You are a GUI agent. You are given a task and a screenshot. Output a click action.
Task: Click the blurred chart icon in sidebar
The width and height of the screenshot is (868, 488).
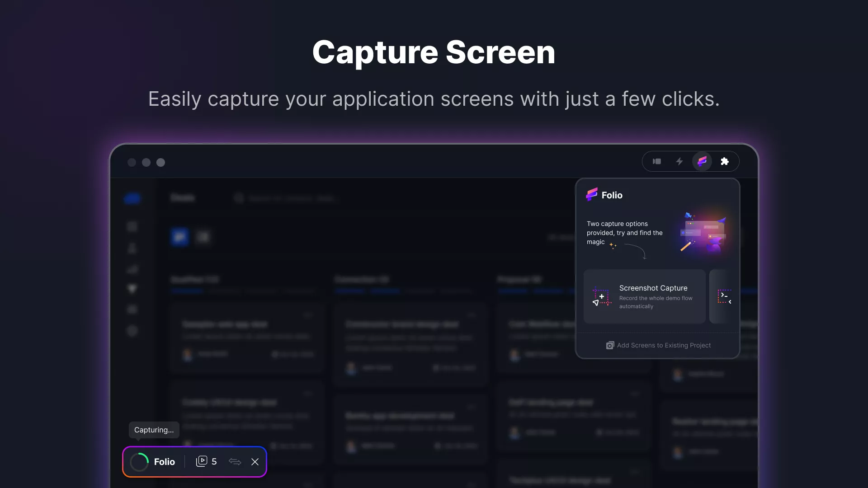click(x=132, y=269)
